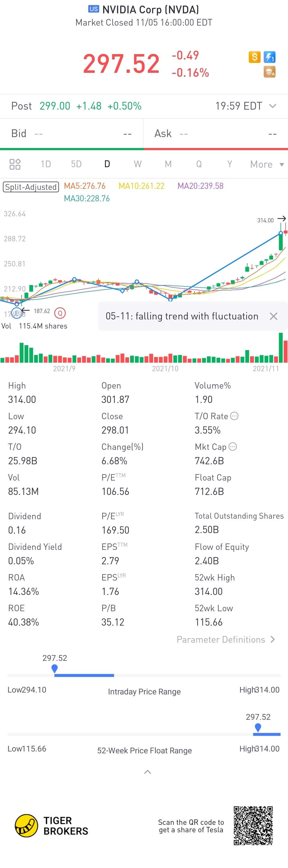This screenshot has height=868, width=288.
Task: Open the Mkt Cap info bubble
Action: pos(233,446)
